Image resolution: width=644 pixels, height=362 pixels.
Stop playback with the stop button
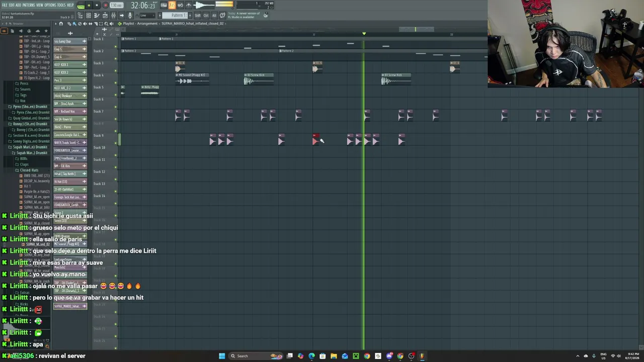pyautogui.click(x=97, y=6)
